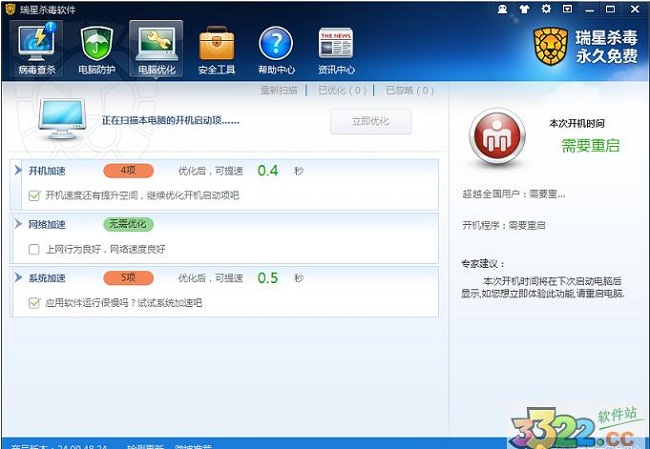The image size is (650, 449).
Task: Show the 已优化 (0) list
Action: 342,90
